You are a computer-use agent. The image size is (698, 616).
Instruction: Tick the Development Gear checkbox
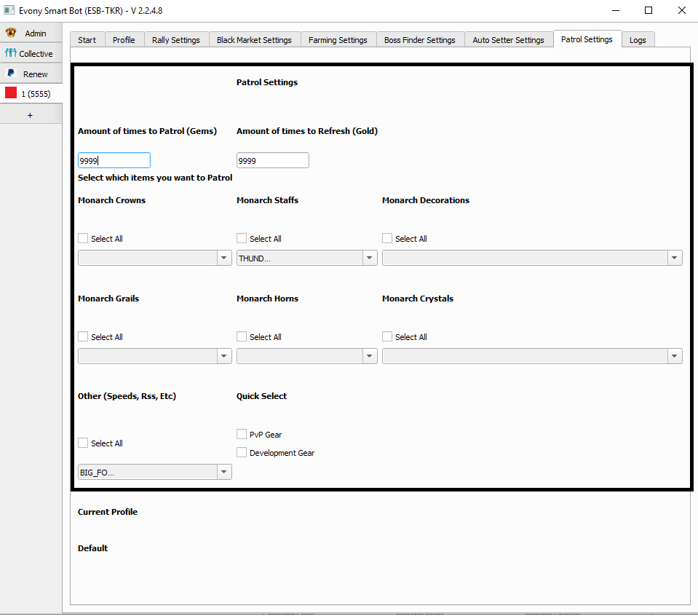point(242,452)
